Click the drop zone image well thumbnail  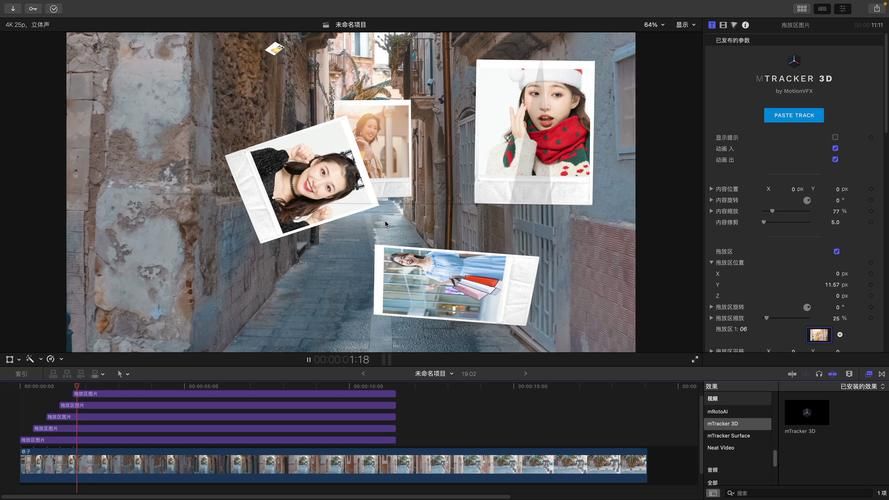pyautogui.click(x=819, y=334)
